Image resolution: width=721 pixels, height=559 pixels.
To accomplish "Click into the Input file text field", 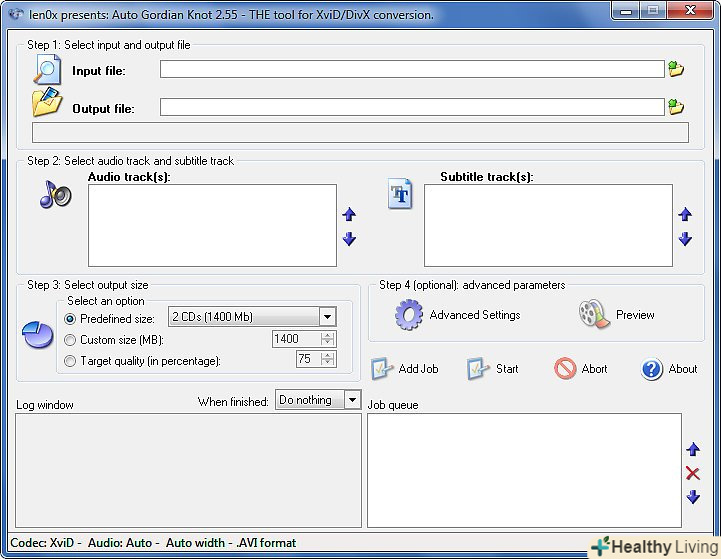I will pyautogui.click(x=411, y=69).
